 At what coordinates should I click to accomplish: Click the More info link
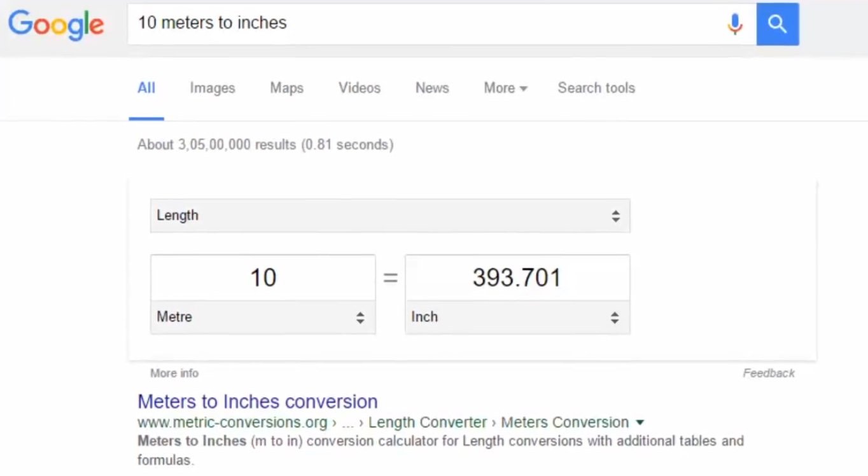pyautogui.click(x=174, y=374)
